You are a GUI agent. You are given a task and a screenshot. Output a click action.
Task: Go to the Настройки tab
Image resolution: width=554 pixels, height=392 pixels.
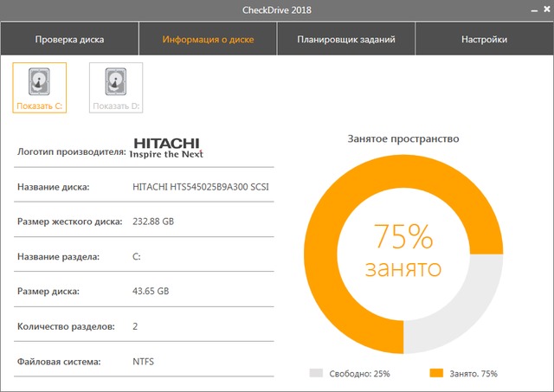pyautogui.click(x=484, y=40)
